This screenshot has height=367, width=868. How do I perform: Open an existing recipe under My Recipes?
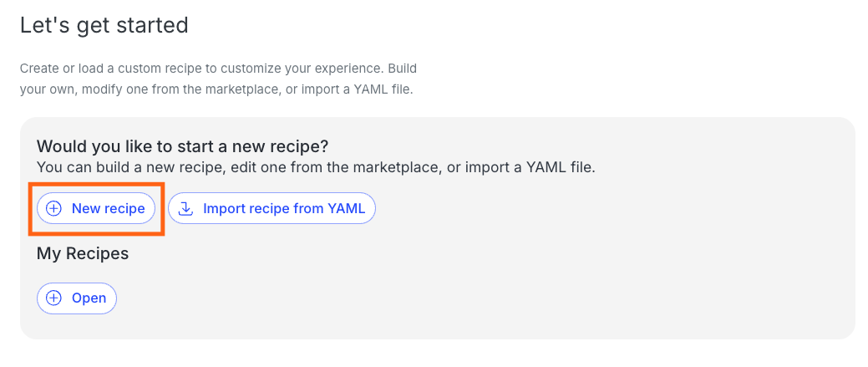click(77, 298)
